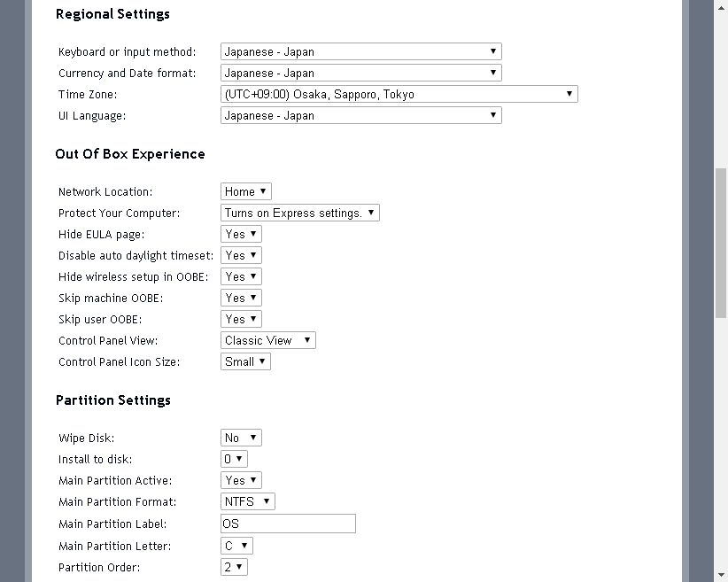Open Control Panel Icon Size dropdown

[x=245, y=362]
